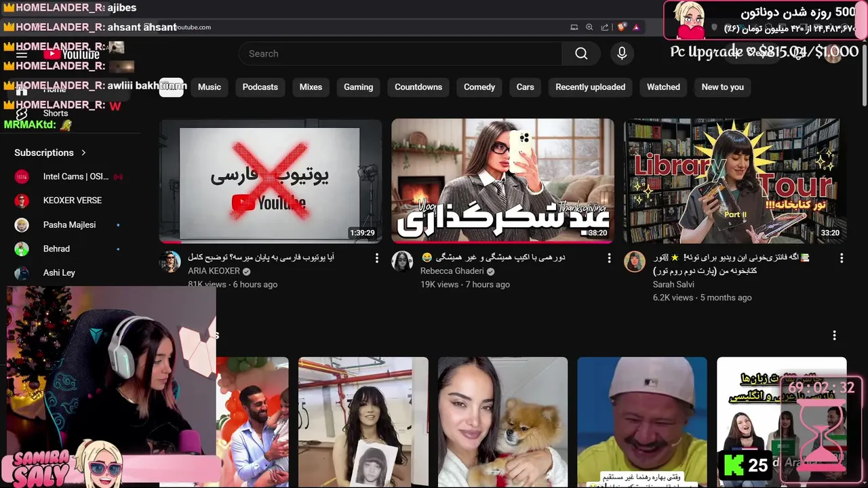Click KEOXER VERSE avatar in sidebar

click(x=22, y=201)
